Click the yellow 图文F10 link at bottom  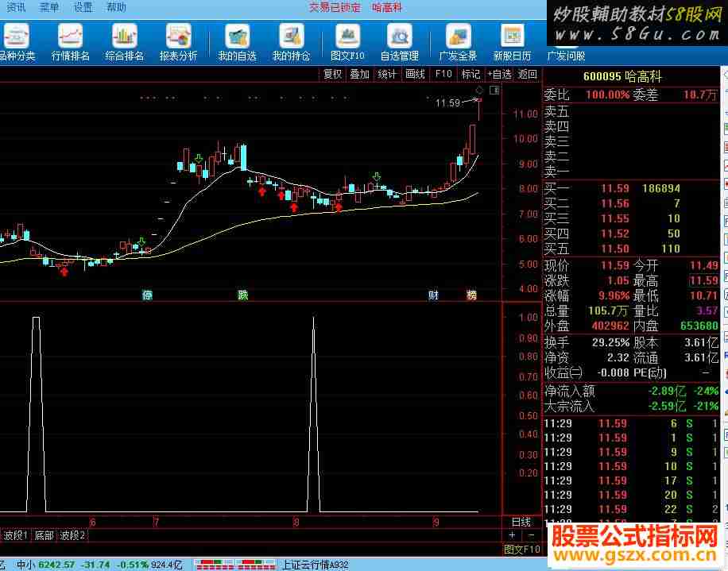[x=522, y=550]
